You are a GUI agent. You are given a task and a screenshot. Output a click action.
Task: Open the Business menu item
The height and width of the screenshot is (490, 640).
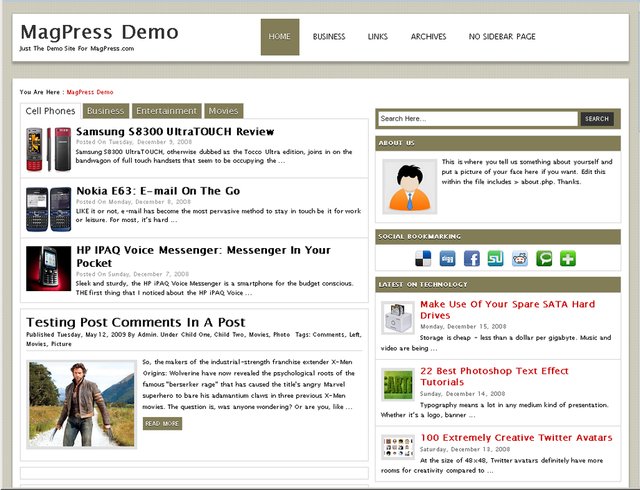329,37
